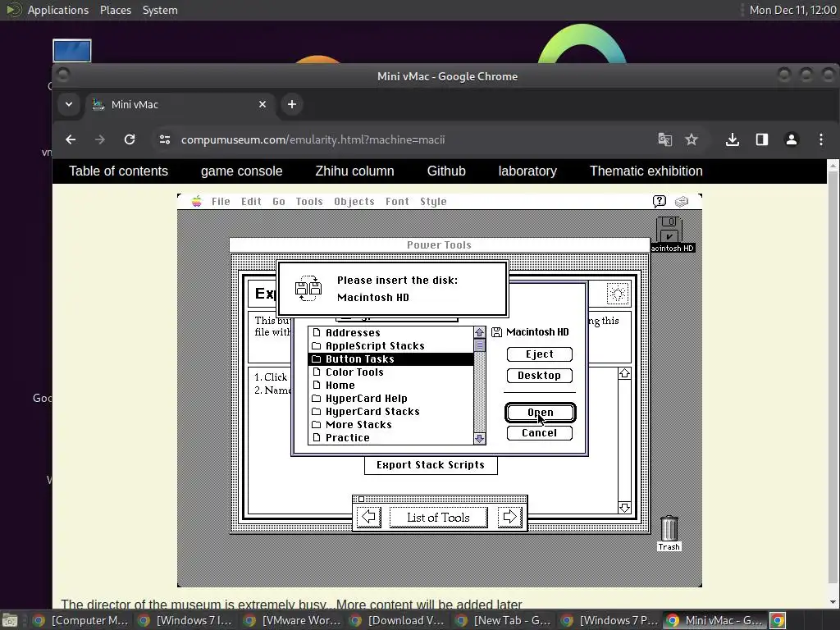
Task: Click file list scroll up arrow
Action: click(x=479, y=333)
